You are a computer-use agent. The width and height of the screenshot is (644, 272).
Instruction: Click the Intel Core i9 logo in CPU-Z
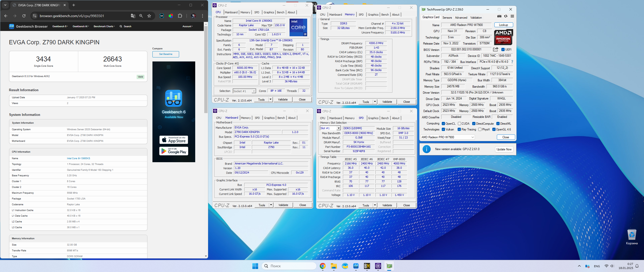pos(298,27)
